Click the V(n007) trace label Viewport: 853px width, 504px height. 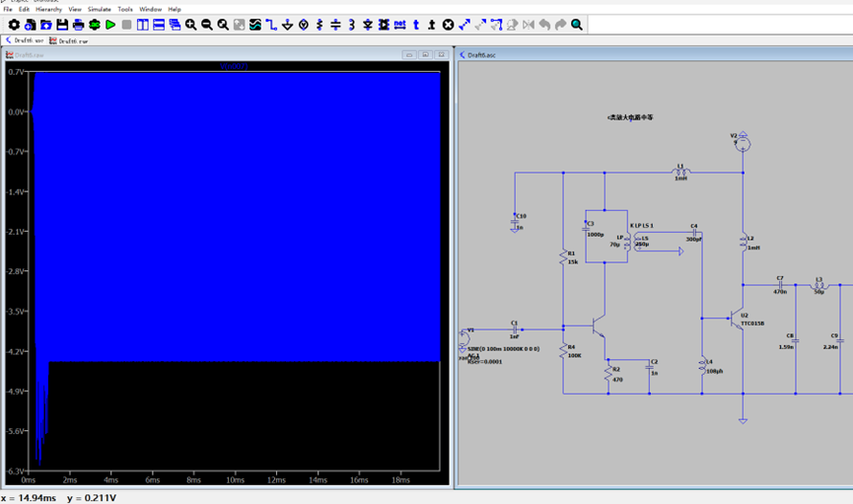234,66
